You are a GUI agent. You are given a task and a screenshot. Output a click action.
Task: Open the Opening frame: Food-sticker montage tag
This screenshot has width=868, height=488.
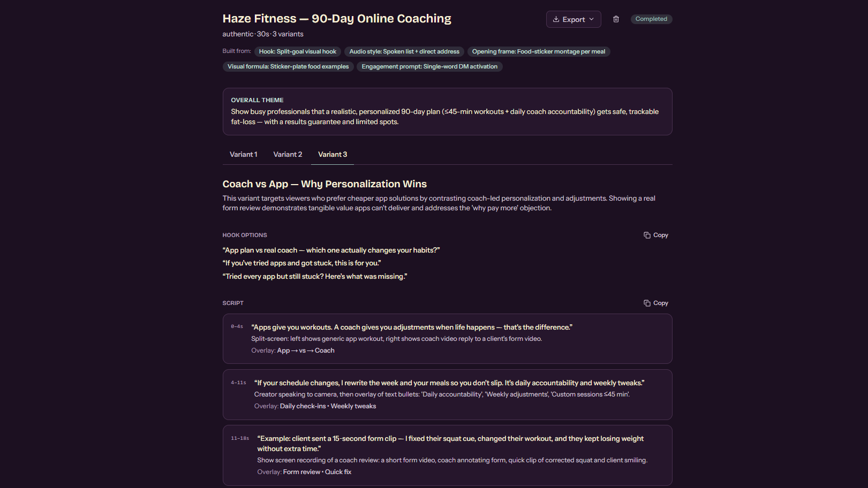(539, 52)
